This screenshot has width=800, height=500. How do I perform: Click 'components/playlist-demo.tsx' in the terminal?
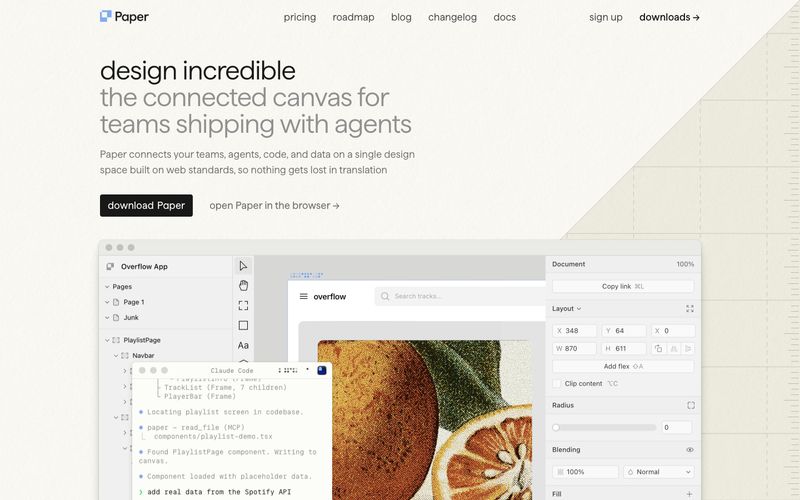(213, 437)
